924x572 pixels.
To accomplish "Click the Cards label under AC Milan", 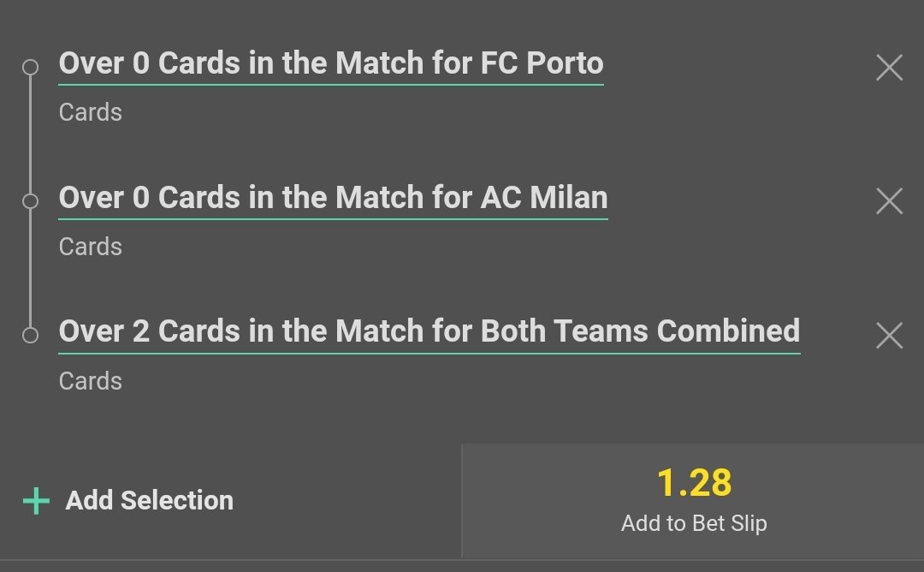I will click(x=90, y=247).
